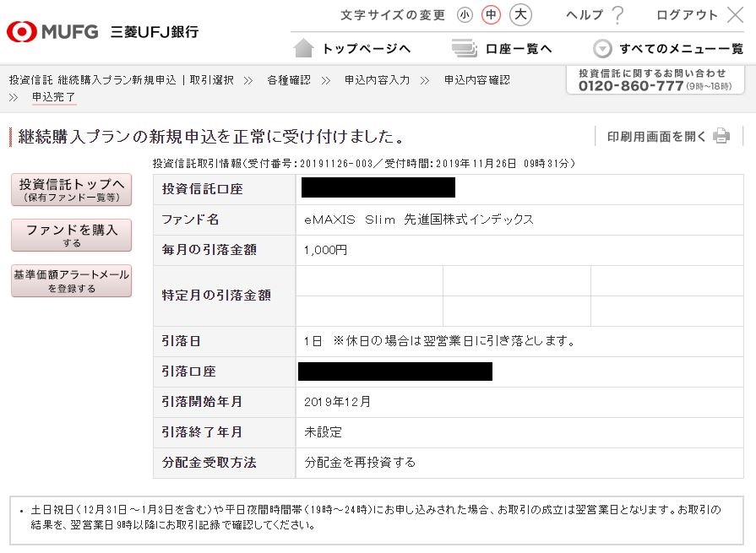
Task: Click the 2019年12月 start month value
Action: [338, 402]
